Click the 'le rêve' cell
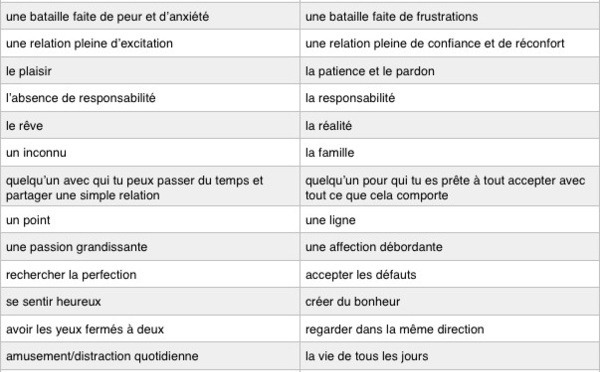This screenshot has height=372, width=600. tap(150, 126)
